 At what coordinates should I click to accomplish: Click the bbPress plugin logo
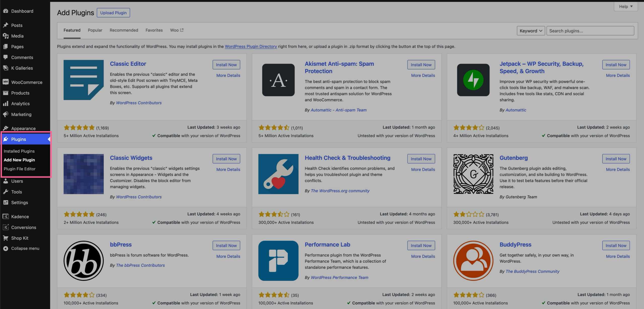[84, 261]
